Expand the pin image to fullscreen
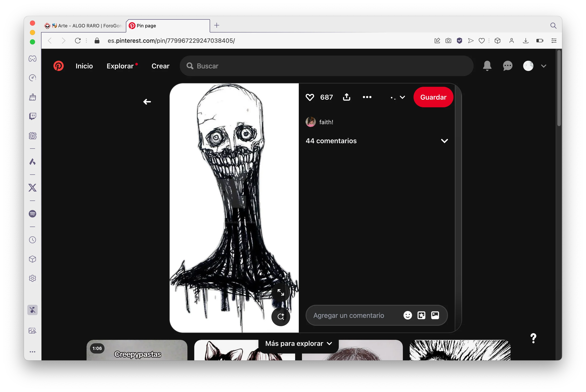The image size is (586, 392). click(281, 292)
